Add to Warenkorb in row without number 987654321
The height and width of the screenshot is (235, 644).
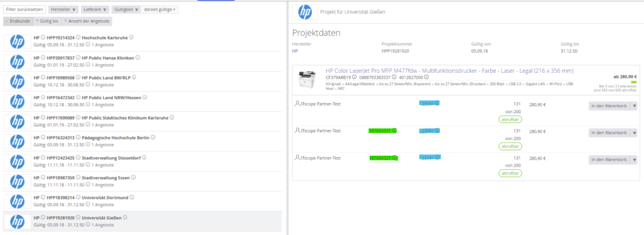(609, 106)
